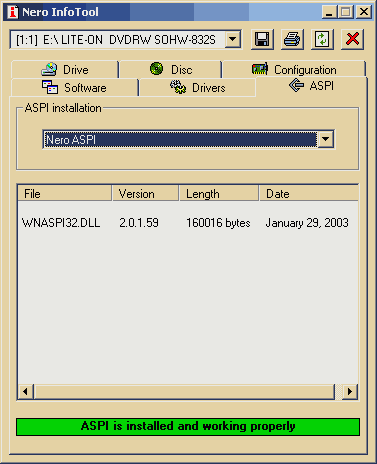Open the Configuration tab

(294, 70)
